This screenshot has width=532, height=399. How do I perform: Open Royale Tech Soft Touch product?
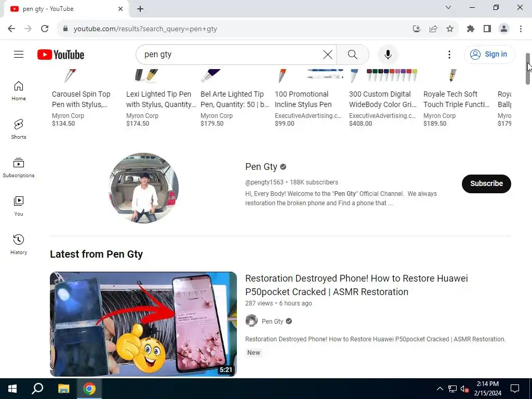tap(456, 99)
